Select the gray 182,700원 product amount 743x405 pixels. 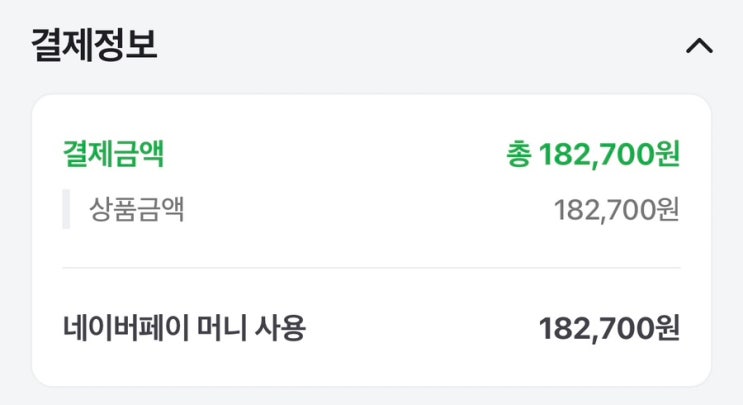click(616, 210)
